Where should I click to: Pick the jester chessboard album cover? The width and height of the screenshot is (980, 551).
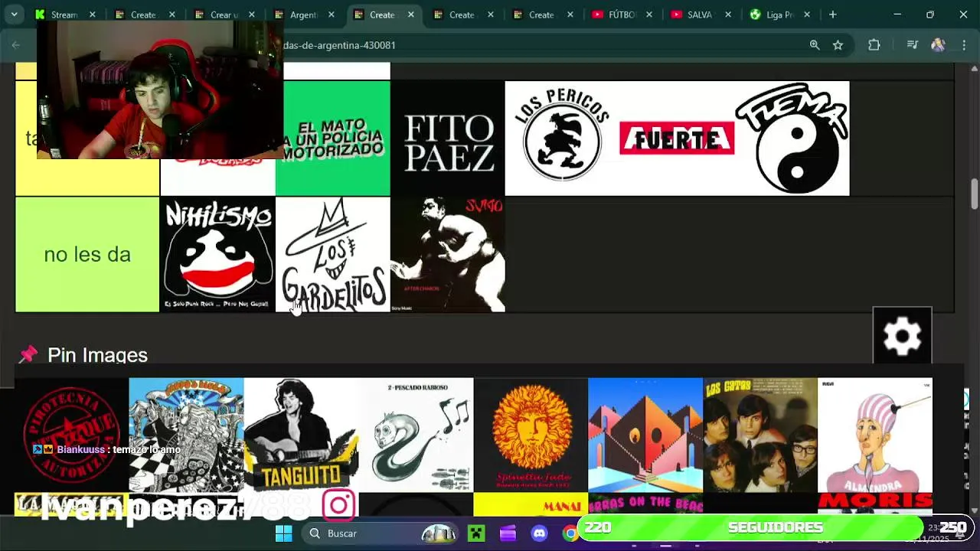coord(186,435)
